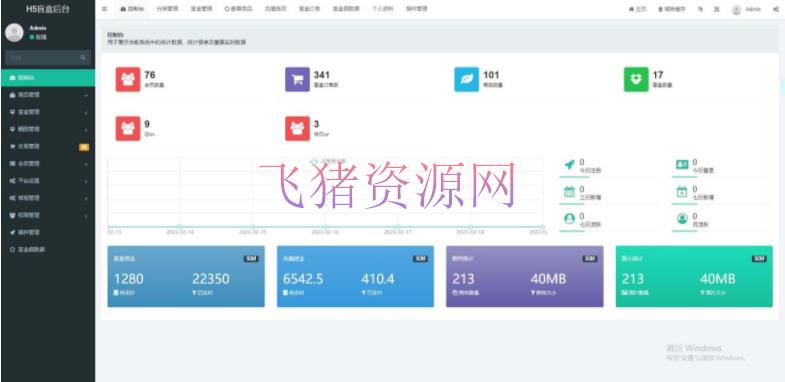Click the red group icon beside 9
785x382 pixels.
[x=128, y=129]
